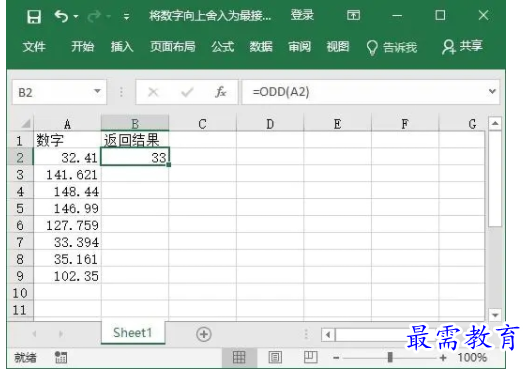Viewport: 528px width, 369px height.
Task: Open the 审阅 tab
Action: 299,46
